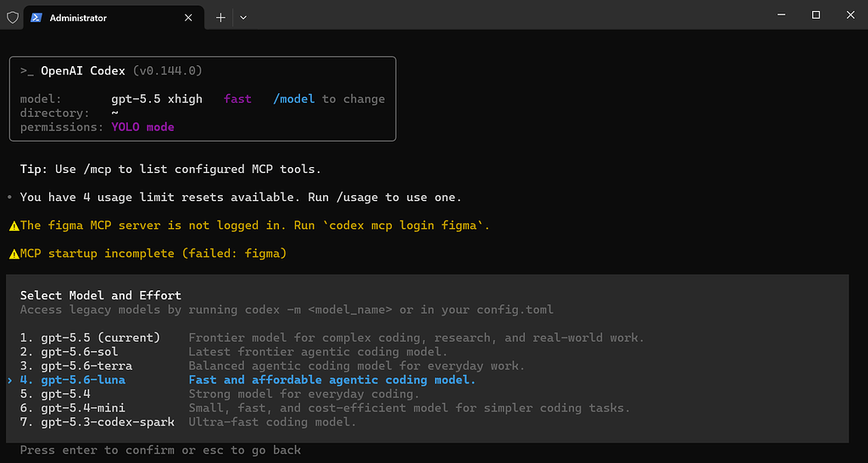The height and width of the screenshot is (463, 868).
Task: Click 'Small, fast, and cost-efficient model' description
Action: pos(409,408)
